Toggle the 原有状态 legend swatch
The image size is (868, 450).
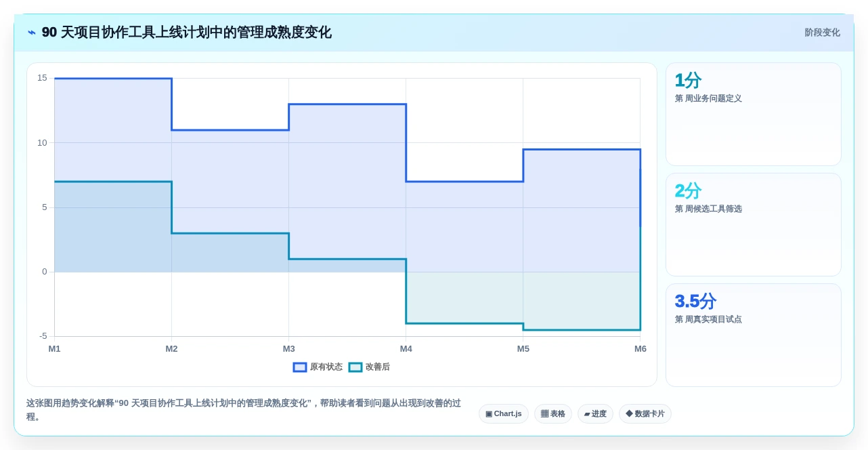tap(300, 367)
